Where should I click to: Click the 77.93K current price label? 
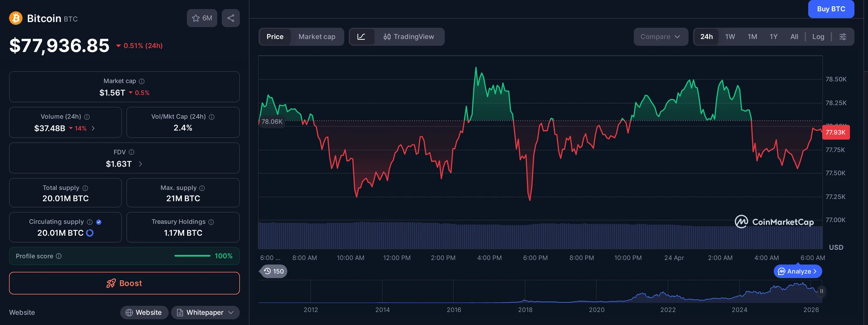(835, 132)
